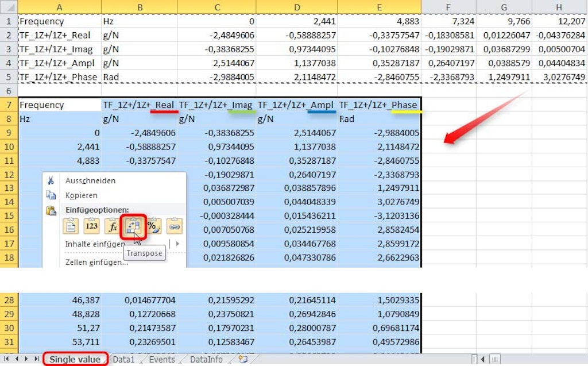Insert a new worksheet via tab icon

click(243, 359)
